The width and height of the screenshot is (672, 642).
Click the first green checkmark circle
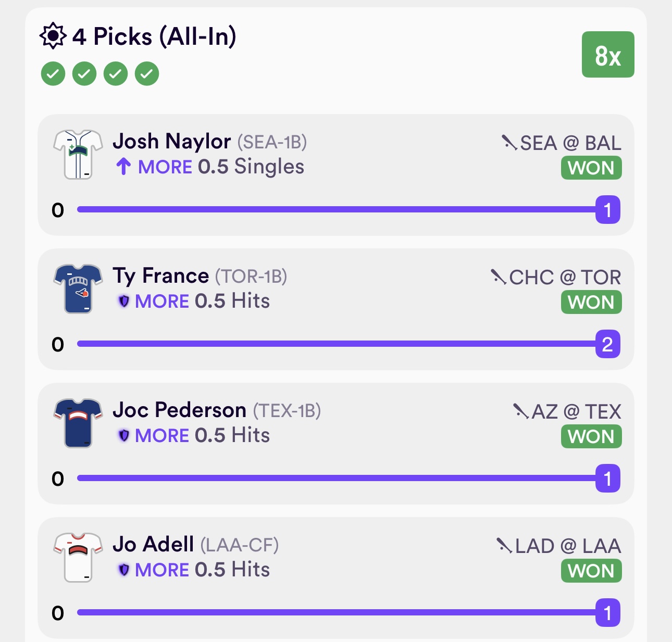[53, 74]
